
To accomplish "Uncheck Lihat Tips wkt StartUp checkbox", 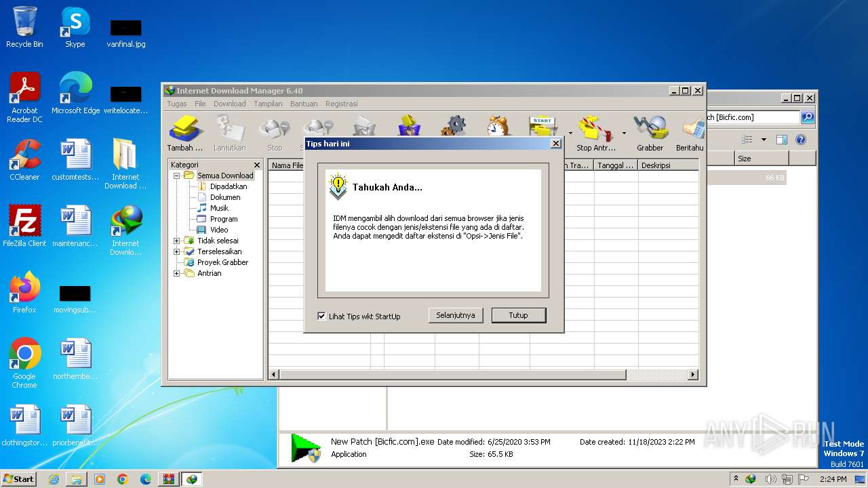I will click(x=321, y=316).
